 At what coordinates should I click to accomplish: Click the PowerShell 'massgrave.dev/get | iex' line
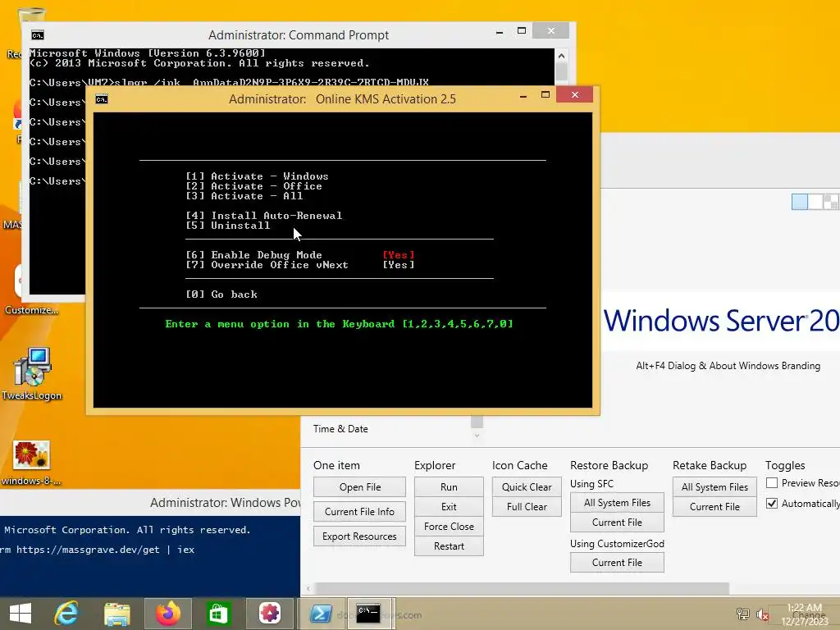coord(98,550)
